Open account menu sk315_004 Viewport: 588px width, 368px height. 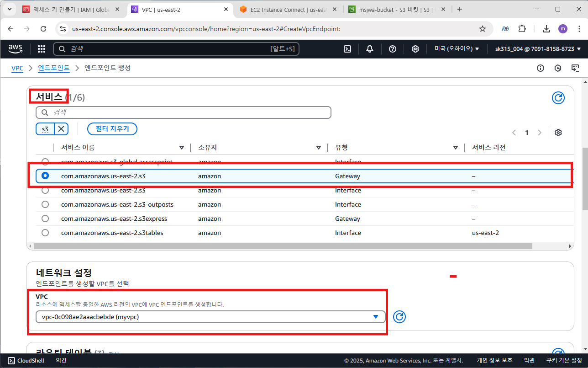[x=538, y=49]
